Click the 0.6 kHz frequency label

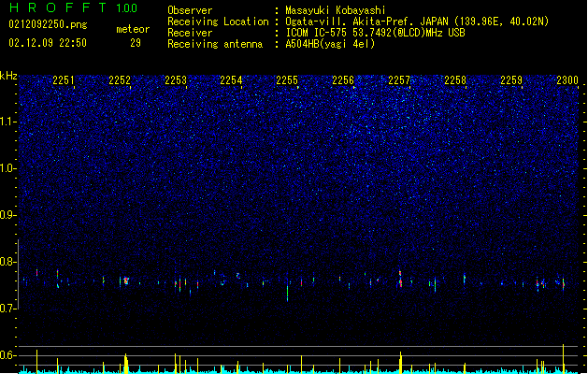click(8, 355)
